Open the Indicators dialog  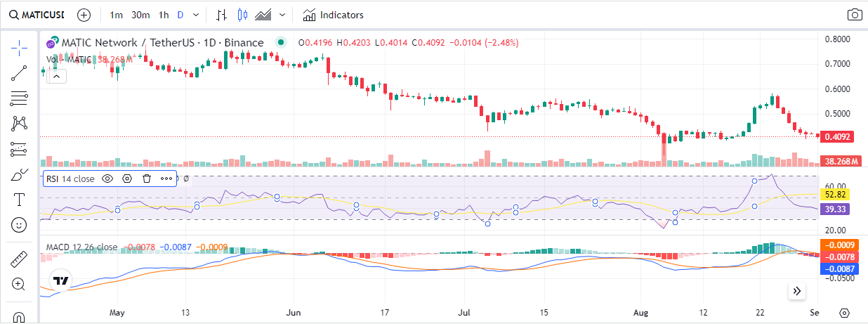click(334, 15)
